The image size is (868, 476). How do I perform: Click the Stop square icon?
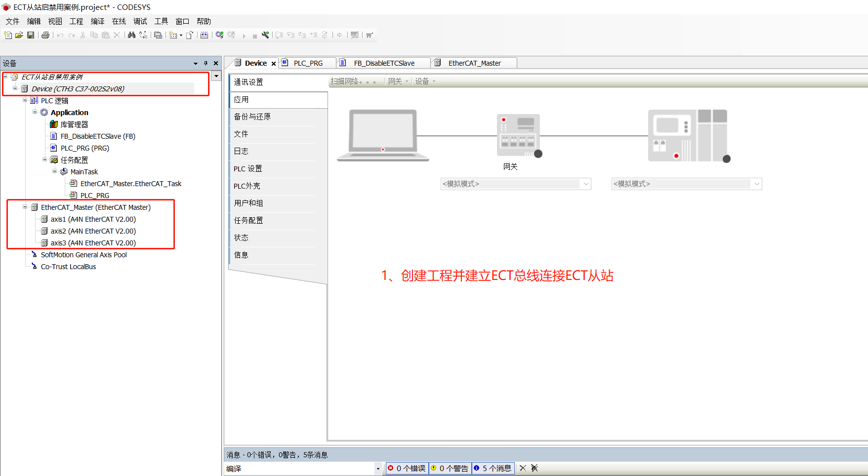tap(254, 36)
